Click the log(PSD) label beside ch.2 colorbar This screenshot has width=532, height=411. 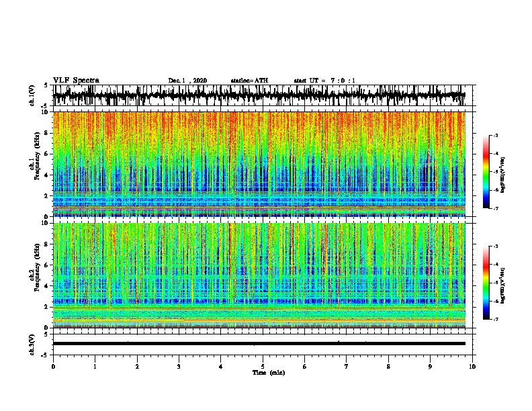[503, 285]
